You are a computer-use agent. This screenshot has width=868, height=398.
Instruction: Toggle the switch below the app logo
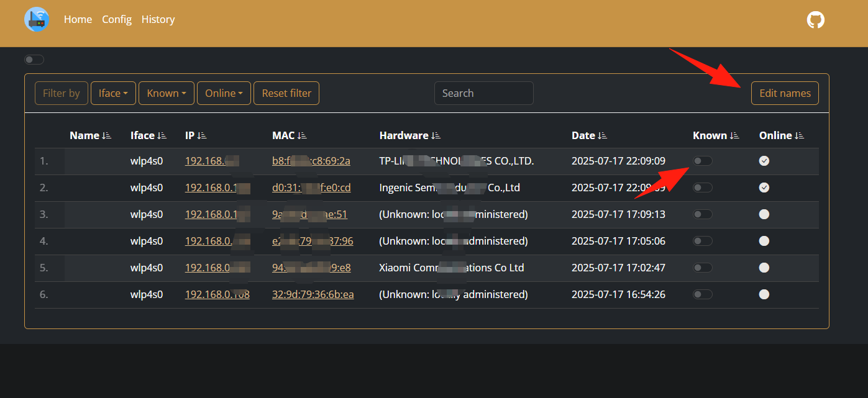[x=34, y=60]
